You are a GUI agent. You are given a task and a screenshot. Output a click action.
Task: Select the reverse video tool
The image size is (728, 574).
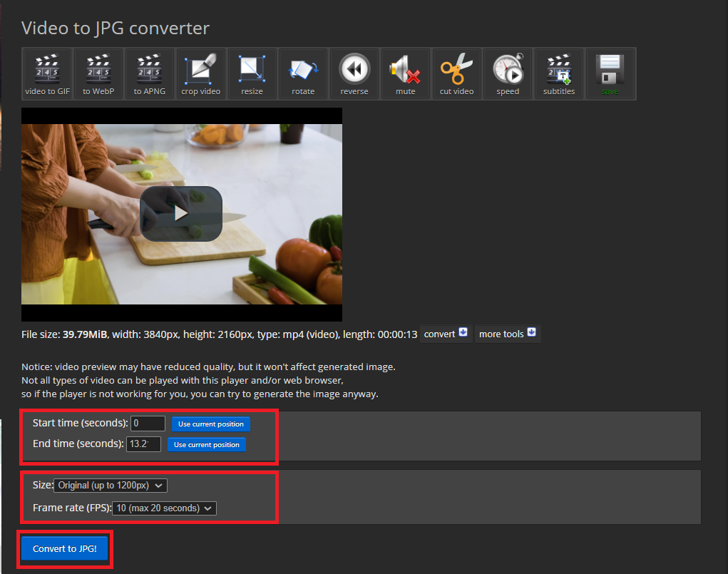point(354,73)
